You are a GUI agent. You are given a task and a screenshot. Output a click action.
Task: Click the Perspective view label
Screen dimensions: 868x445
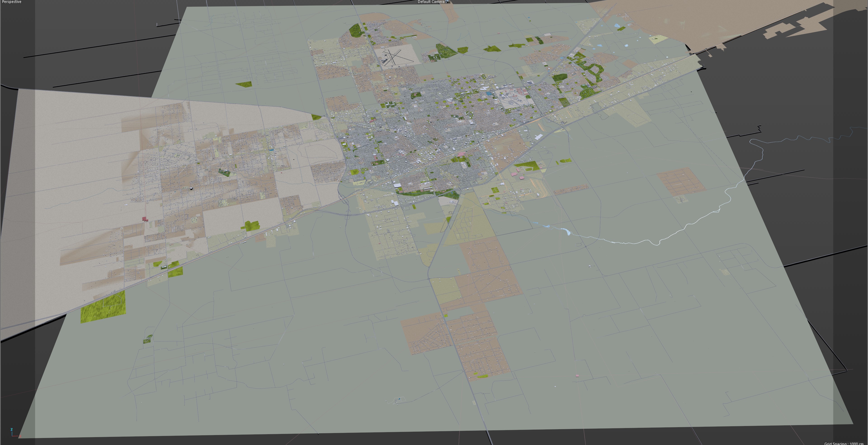pos(12,2)
